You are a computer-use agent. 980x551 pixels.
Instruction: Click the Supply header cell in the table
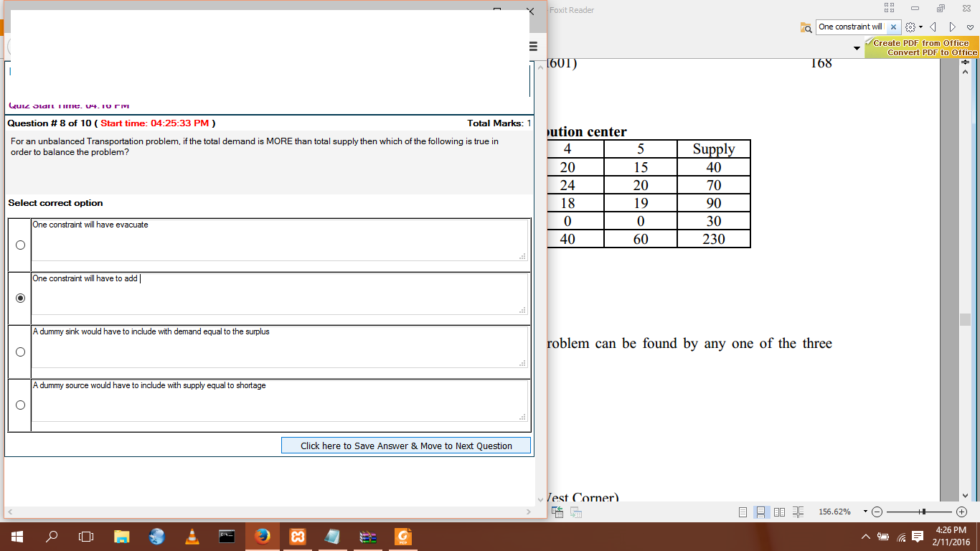(x=714, y=149)
